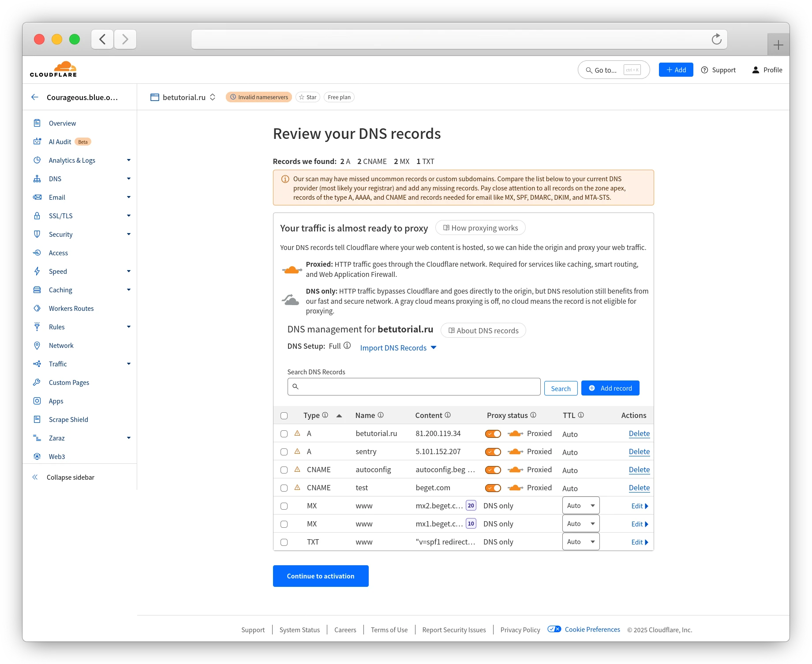The height and width of the screenshot is (664, 812).
Task: Open the Terms of Use link
Action: pyautogui.click(x=389, y=630)
